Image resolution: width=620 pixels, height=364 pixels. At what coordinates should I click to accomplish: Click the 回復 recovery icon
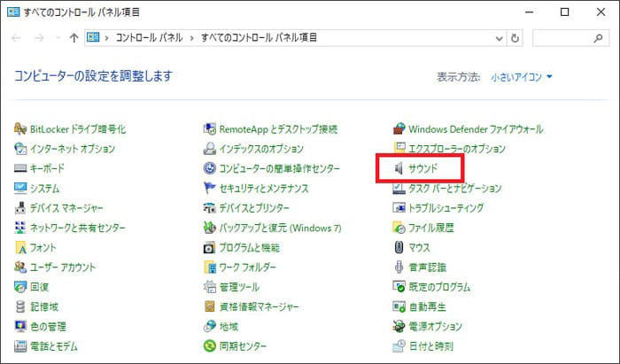click(20, 287)
